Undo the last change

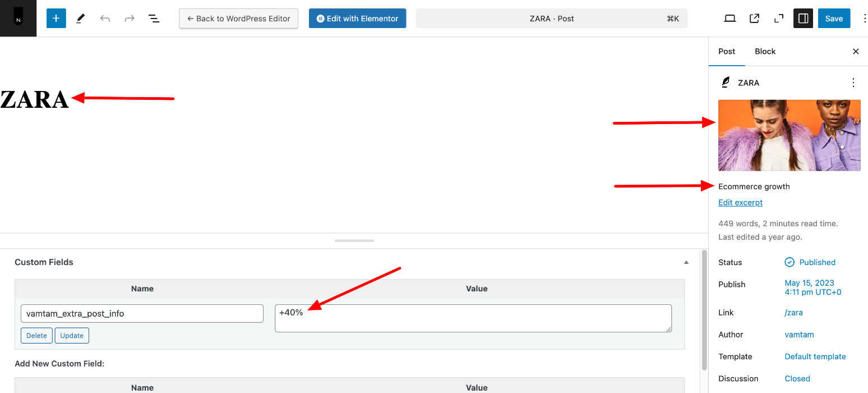coord(105,19)
